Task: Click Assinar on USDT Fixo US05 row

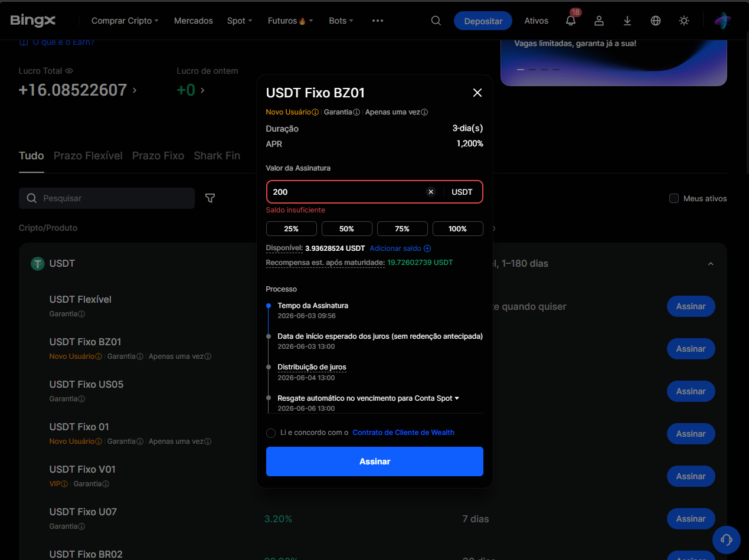Action: (x=691, y=391)
